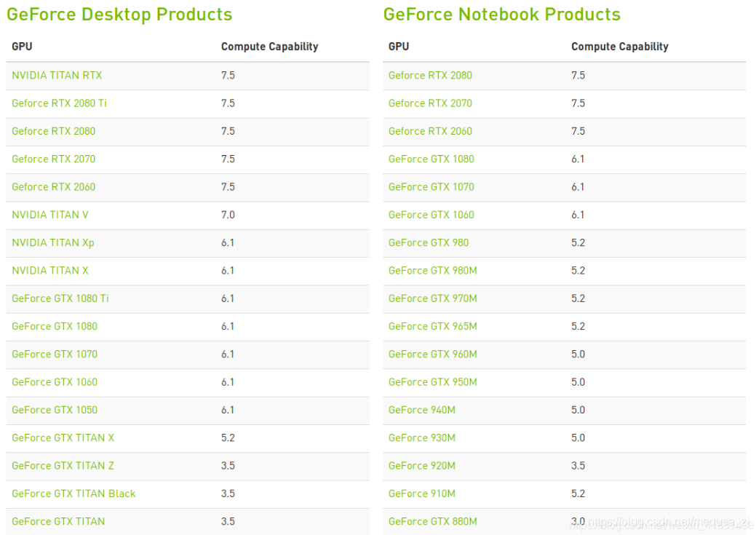This screenshot has width=756, height=535.
Task: Open the GeForce GTX TITAN Z link
Action: pyautogui.click(x=63, y=466)
